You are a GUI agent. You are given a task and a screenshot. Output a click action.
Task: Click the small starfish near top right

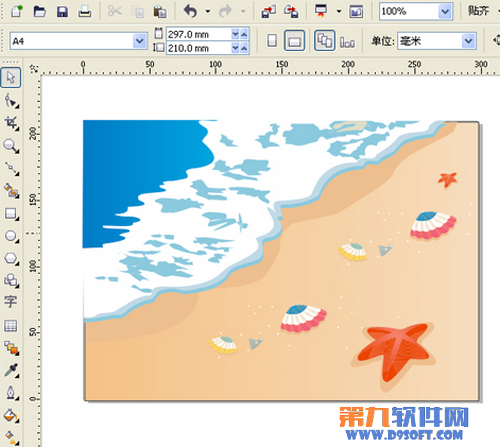tap(448, 180)
